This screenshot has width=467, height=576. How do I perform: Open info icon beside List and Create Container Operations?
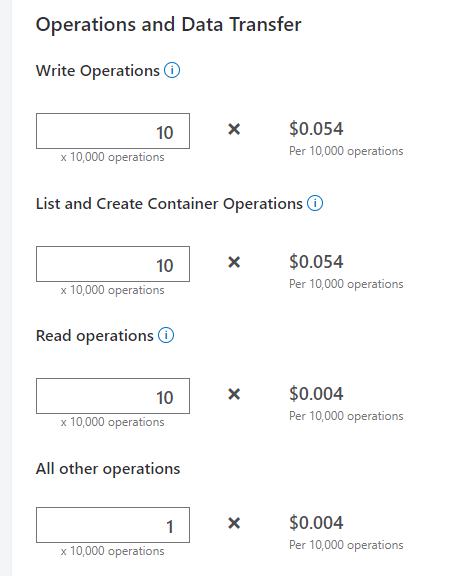pyautogui.click(x=315, y=203)
